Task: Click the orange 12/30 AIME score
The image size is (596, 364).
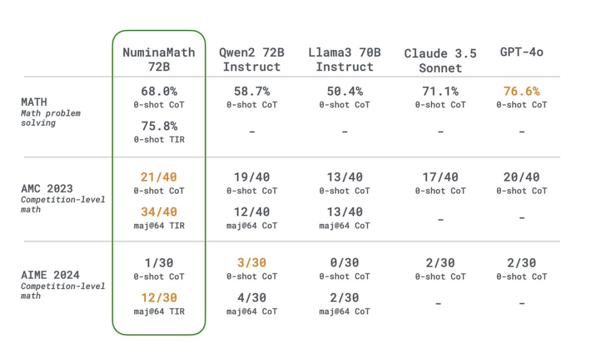Action: point(159,298)
